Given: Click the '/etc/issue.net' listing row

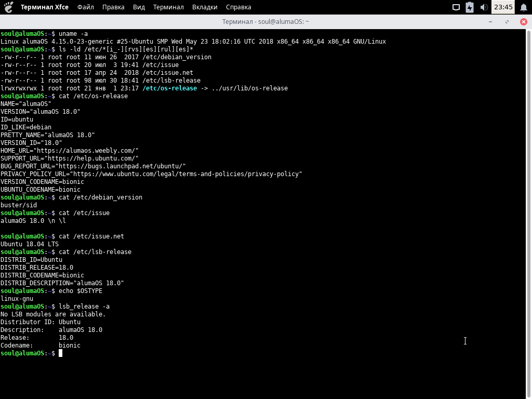Looking at the screenshot, I should [97, 73].
